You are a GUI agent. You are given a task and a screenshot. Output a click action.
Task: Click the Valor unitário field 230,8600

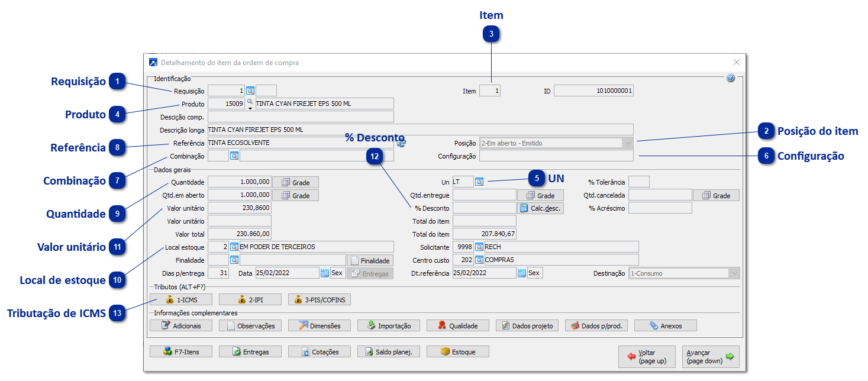pos(240,208)
